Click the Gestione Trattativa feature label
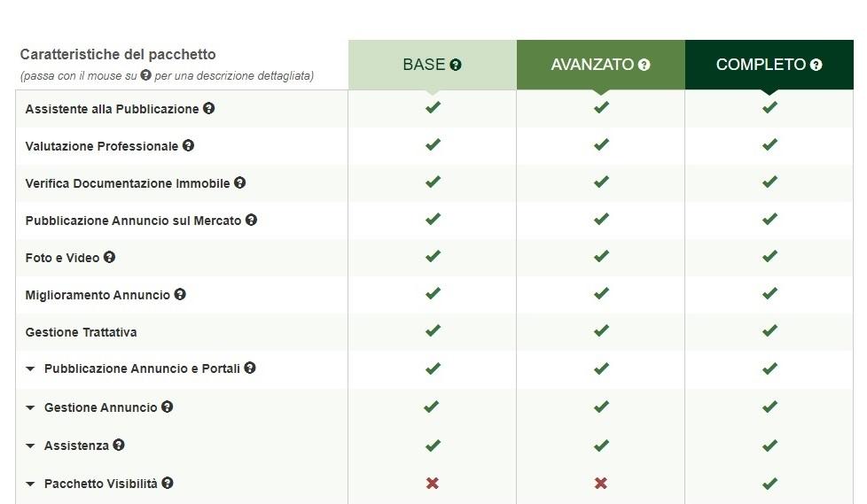867x504 pixels. pos(82,332)
